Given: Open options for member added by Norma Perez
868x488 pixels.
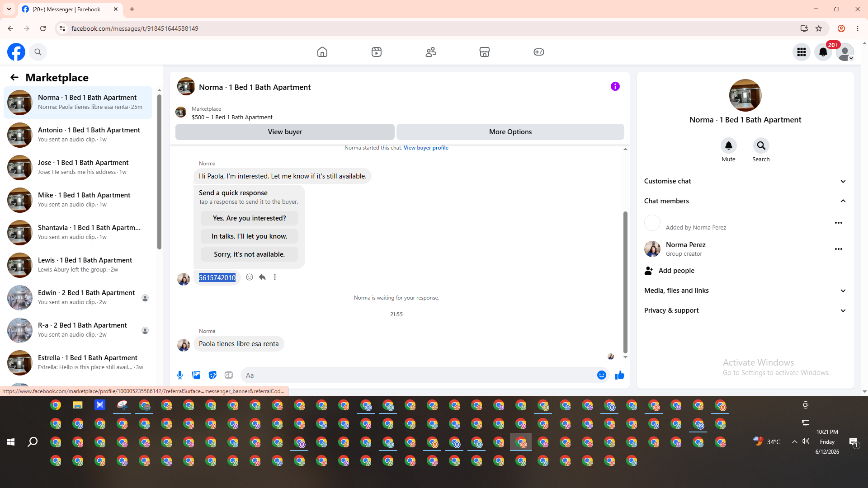Looking at the screenshot, I should [839, 223].
